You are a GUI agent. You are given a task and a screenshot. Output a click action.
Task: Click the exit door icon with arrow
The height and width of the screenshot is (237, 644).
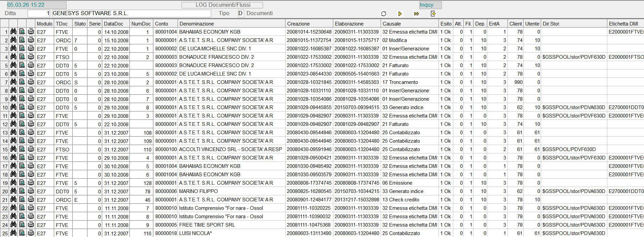coord(433,14)
